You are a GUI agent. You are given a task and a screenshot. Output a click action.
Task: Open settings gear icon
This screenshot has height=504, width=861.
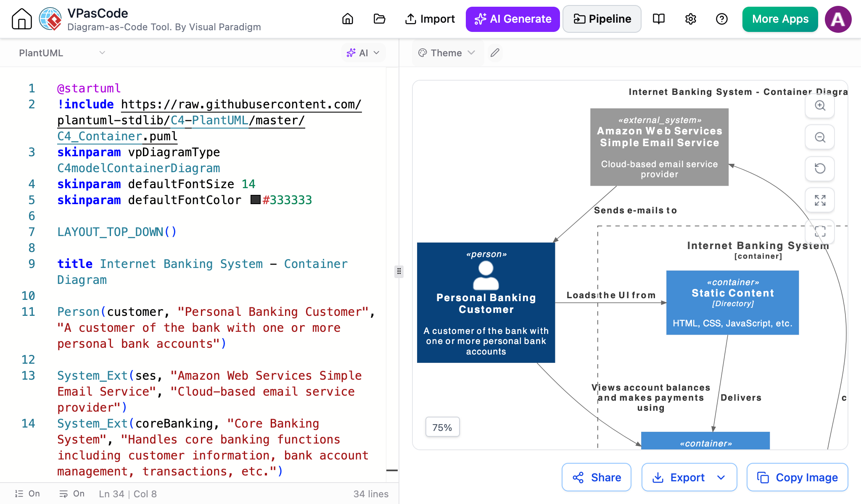click(690, 19)
